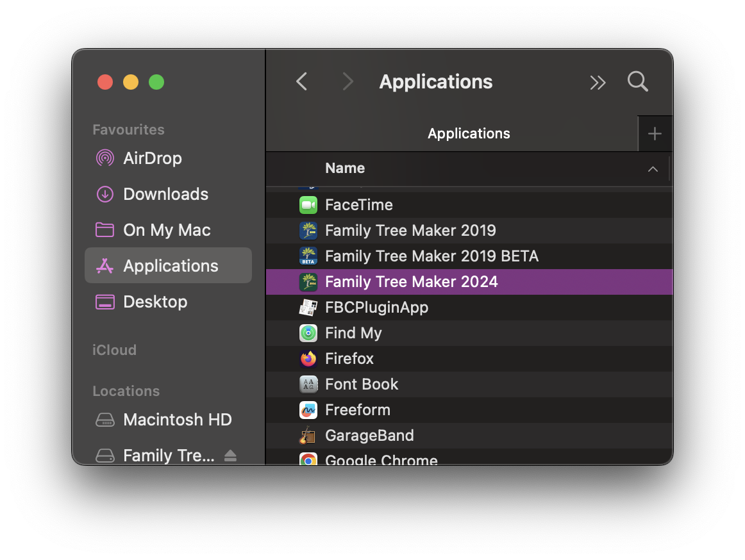Viewport: 745px width, 560px height.
Task: Add a new tab with plus button
Action: 655,134
